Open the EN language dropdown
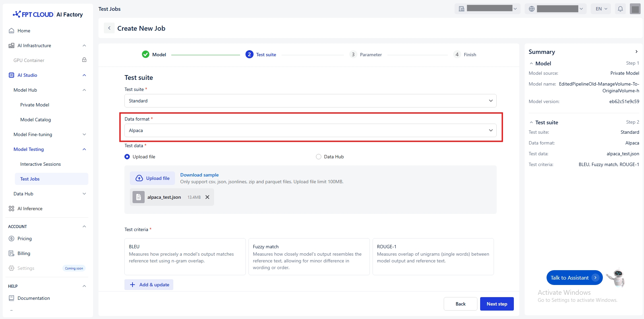This screenshot has width=644, height=319. pyautogui.click(x=601, y=9)
